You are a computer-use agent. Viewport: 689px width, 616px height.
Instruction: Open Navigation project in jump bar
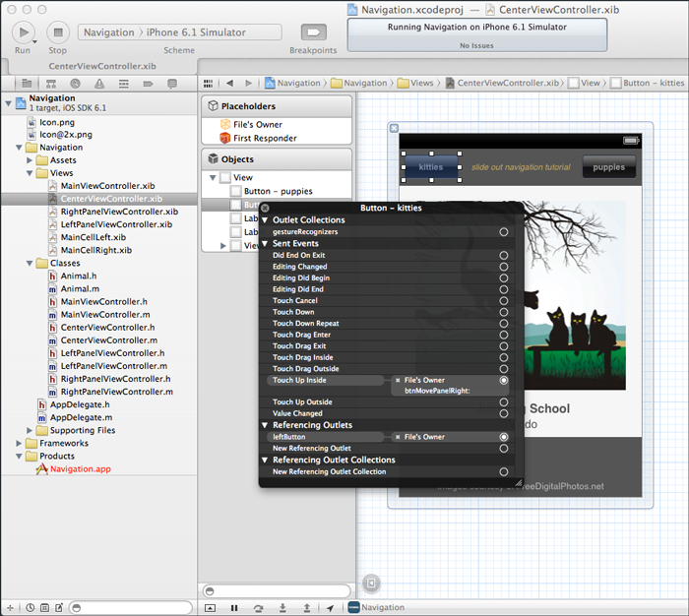click(292, 83)
